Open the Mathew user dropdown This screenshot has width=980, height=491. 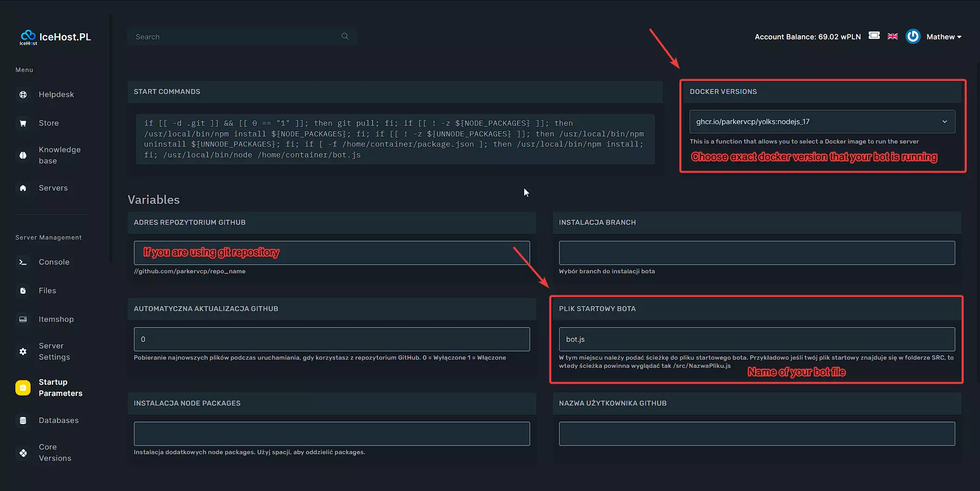[x=944, y=37]
